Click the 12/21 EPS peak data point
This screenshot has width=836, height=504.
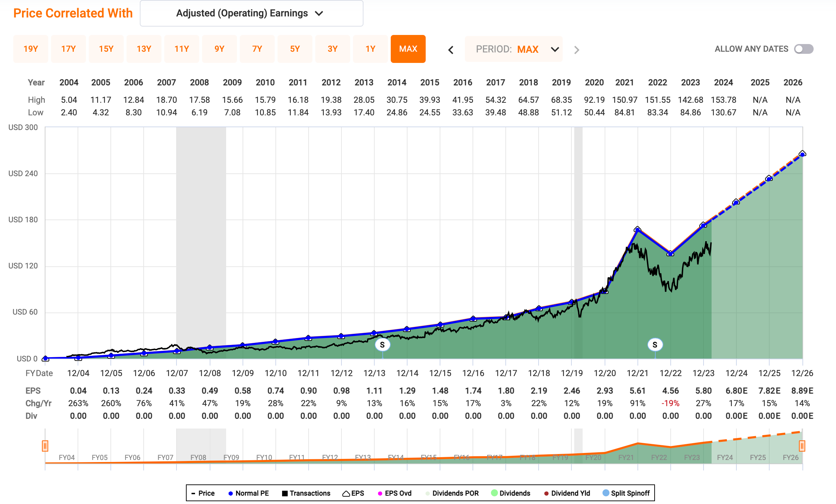(x=637, y=230)
